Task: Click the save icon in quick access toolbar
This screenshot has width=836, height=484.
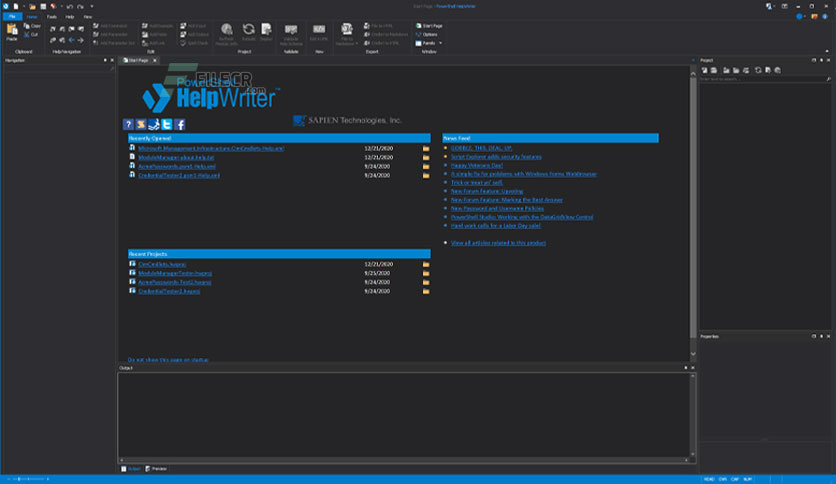Action: 43,6
